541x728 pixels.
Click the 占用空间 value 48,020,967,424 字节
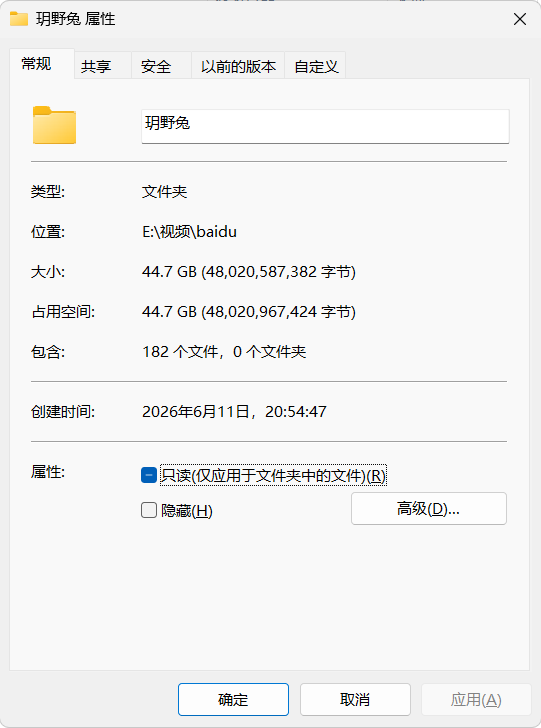tap(279, 312)
